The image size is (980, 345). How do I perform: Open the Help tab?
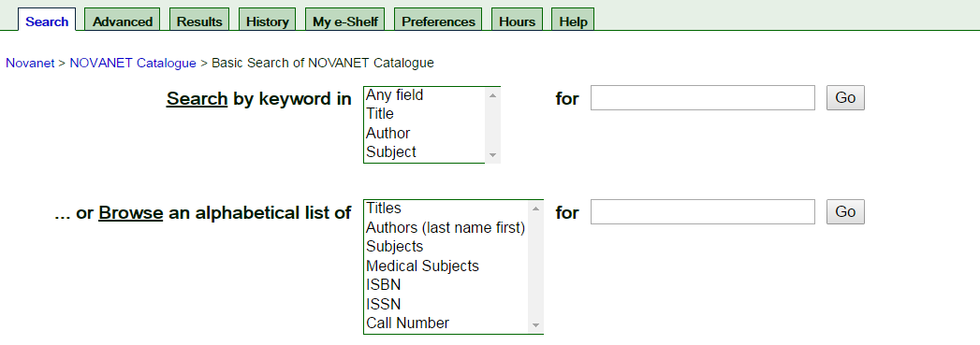pos(573,21)
